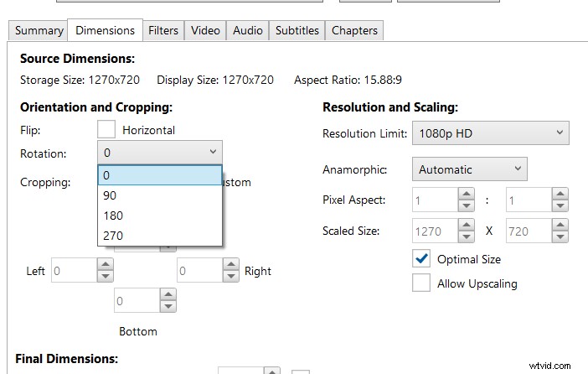The image size is (588, 374).
Task: Switch to the Subtitles tab
Action: pos(297,30)
